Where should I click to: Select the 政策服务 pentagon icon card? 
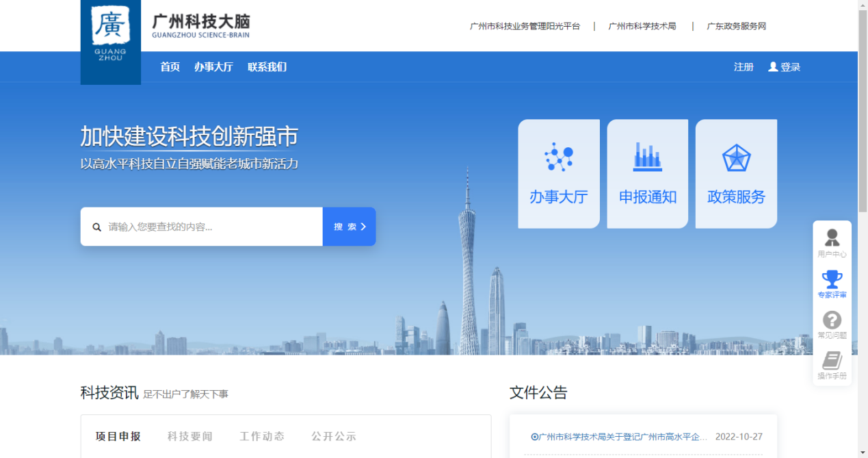tap(736, 173)
